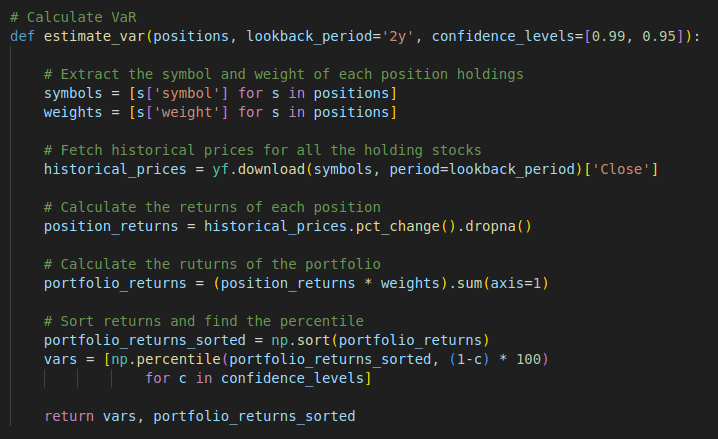
Task: Click the sum(axis=1) call
Action: (x=503, y=283)
